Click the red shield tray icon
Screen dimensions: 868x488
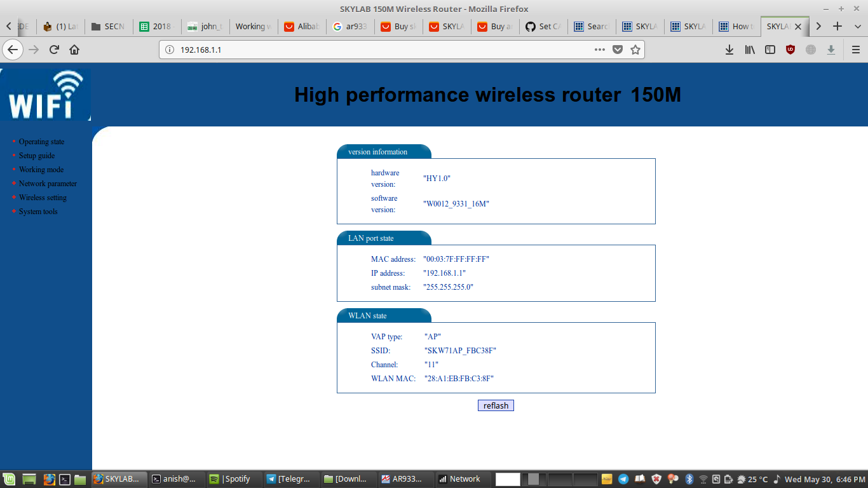[657, 479]
